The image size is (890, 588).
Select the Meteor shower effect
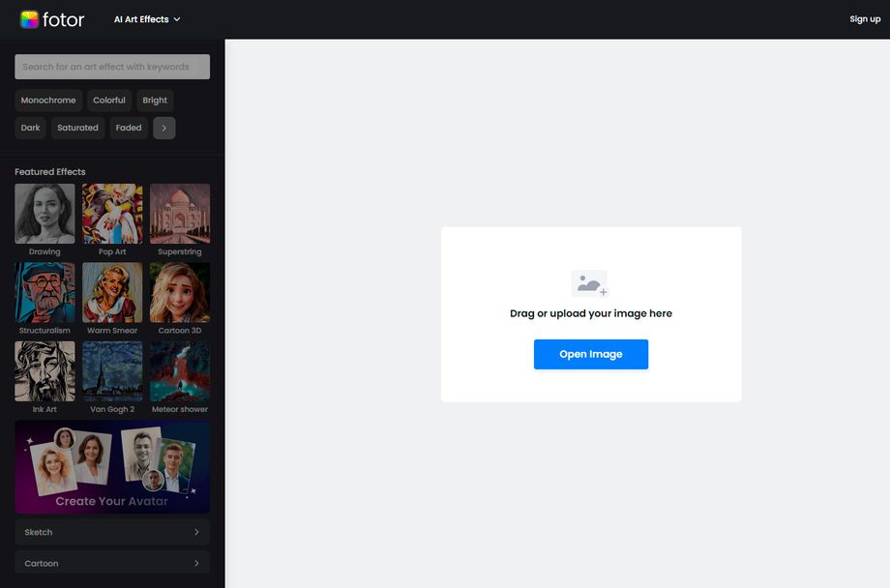pyautogui.click(x=179, y=369)
